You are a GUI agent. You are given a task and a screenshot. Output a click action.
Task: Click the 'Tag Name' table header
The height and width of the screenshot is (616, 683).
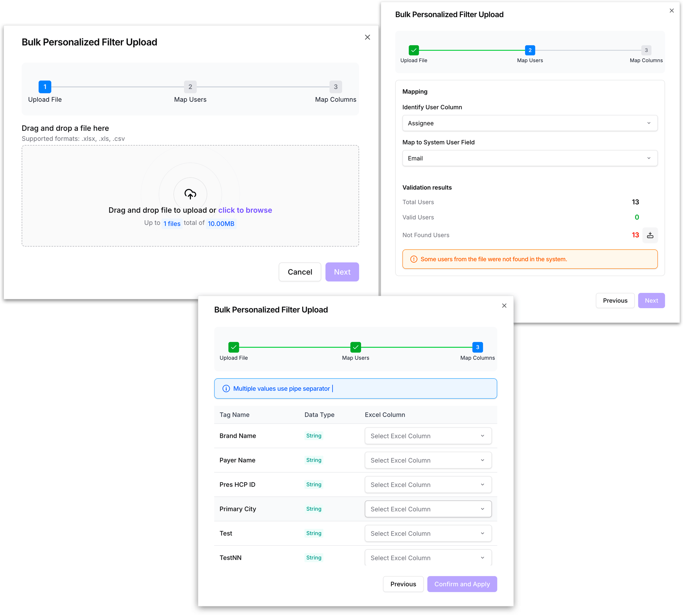[x=234, y=415]
